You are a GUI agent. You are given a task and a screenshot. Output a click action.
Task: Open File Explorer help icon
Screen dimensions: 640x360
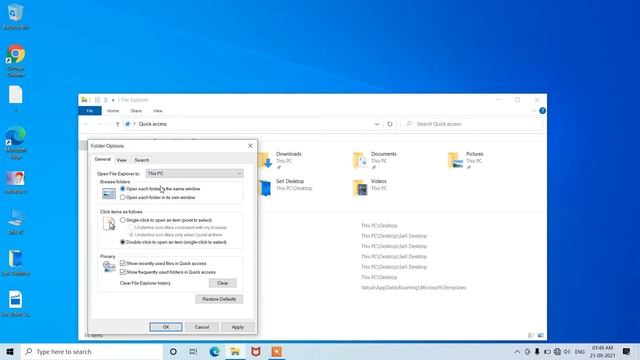(x=542, y=111)
